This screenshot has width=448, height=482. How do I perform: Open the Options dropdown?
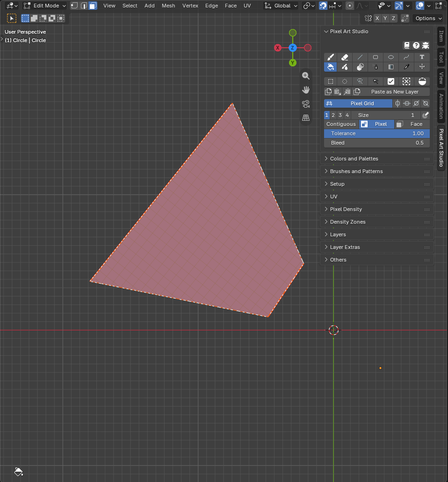pos(428,18)
